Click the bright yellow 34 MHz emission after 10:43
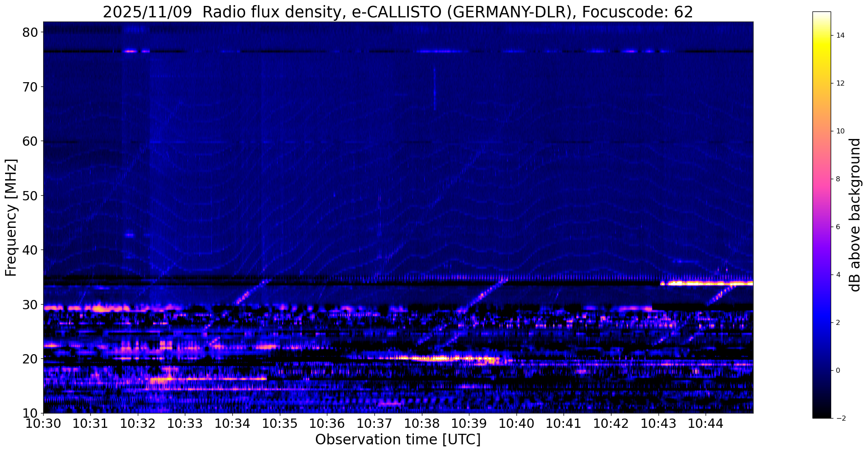Image resolution: width=868 pixels, height=452 pixels. coord(706,283)
